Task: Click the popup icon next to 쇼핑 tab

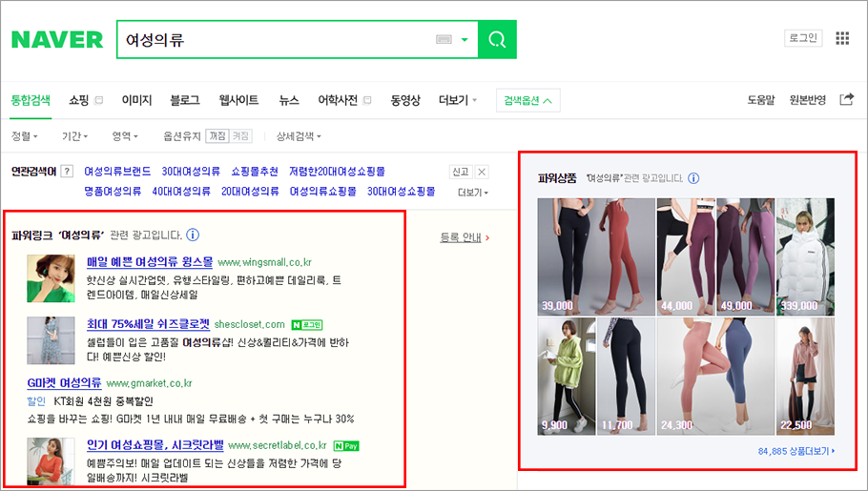Action: [98, 100]
